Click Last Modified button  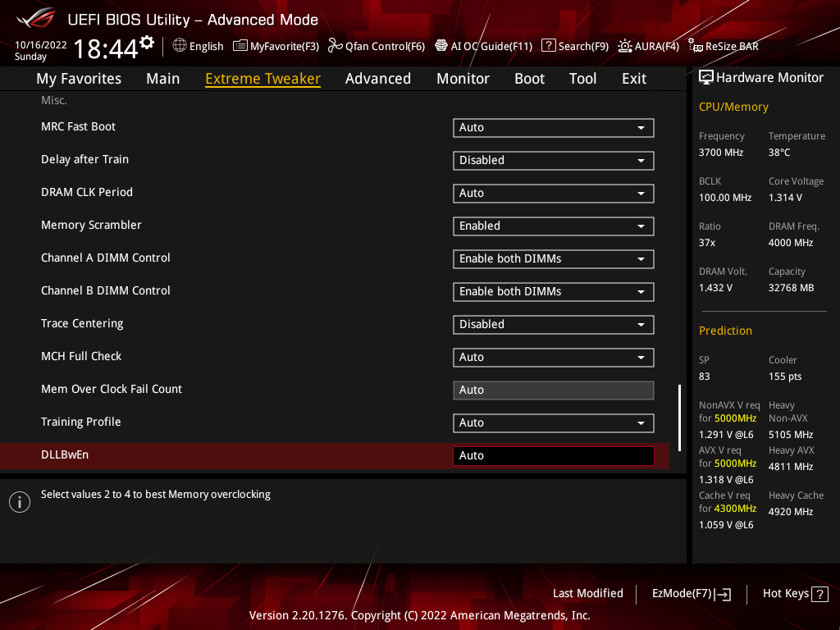587,593
